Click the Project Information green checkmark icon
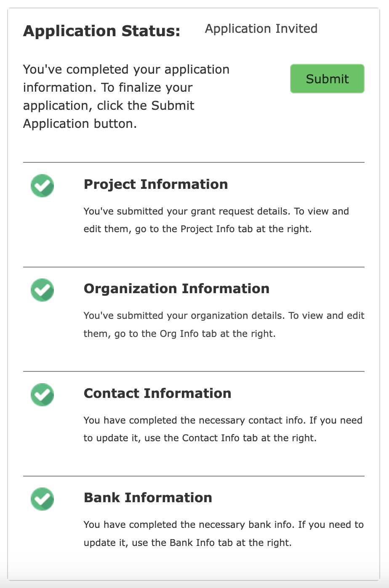The height and width of the screenshot is (588, 389). 42,185
